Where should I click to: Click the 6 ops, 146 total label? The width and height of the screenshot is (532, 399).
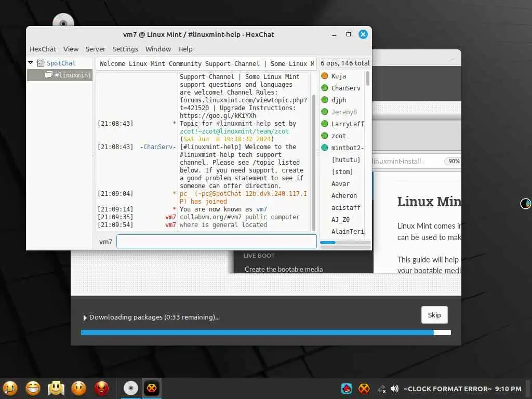point(345,63)
